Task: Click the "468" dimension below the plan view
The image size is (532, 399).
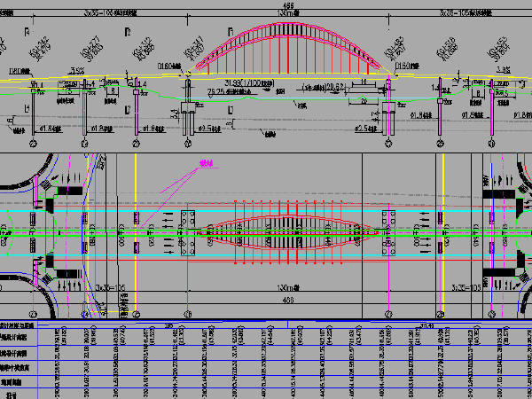Action: (288, 300)
